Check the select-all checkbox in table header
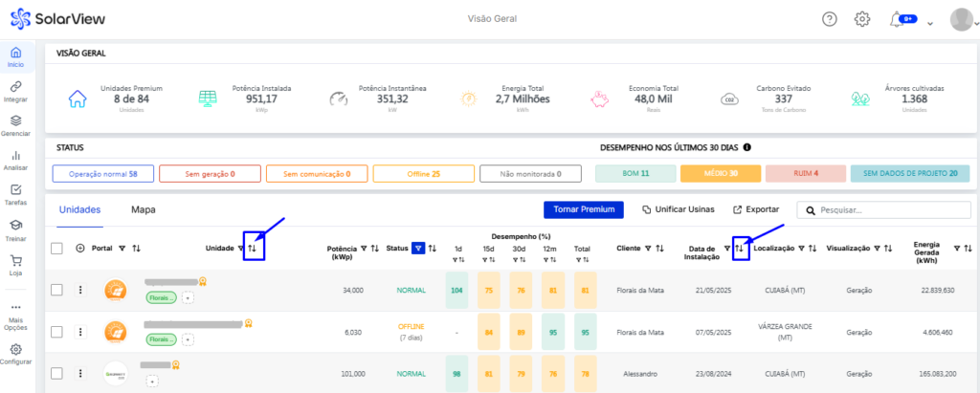Screen dimensions: 980x393 click(56, 249)
